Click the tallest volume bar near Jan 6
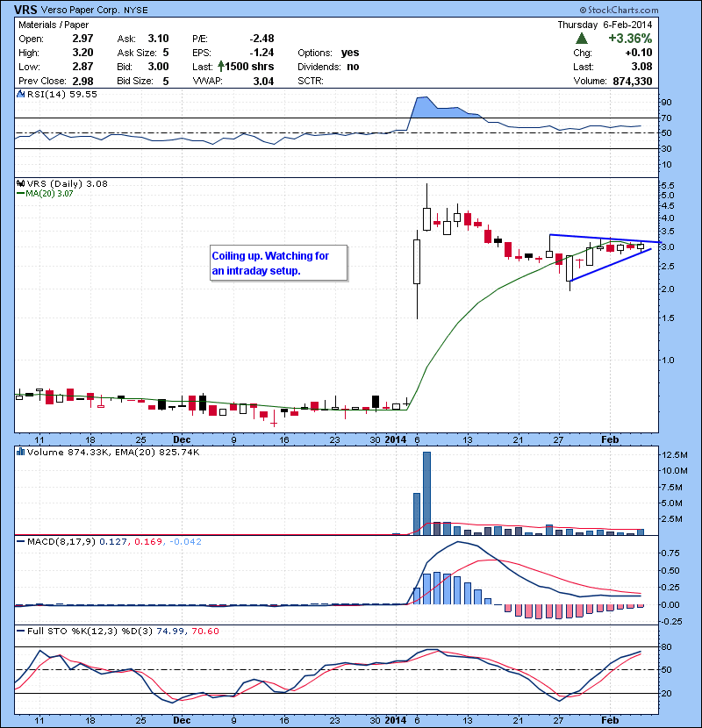702x728 pixels. point(426,493)
